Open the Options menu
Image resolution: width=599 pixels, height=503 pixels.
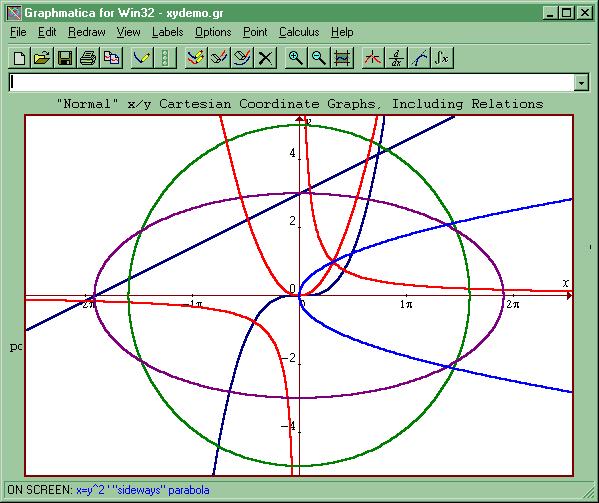tap(213, 32)
